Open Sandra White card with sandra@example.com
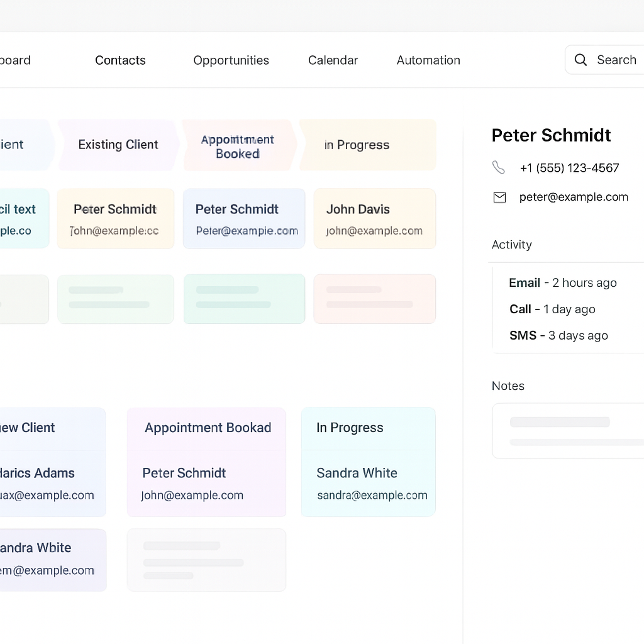 (x=369, y=484)
